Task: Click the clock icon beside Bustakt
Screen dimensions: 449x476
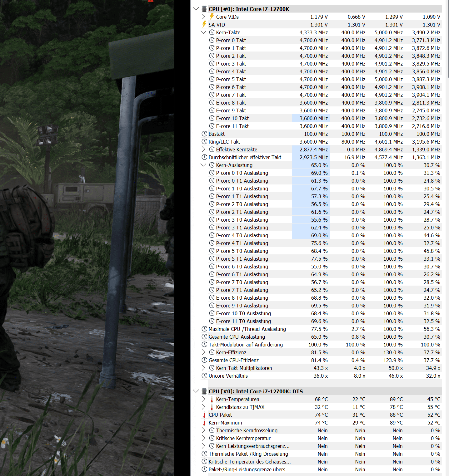Action: 204,134
